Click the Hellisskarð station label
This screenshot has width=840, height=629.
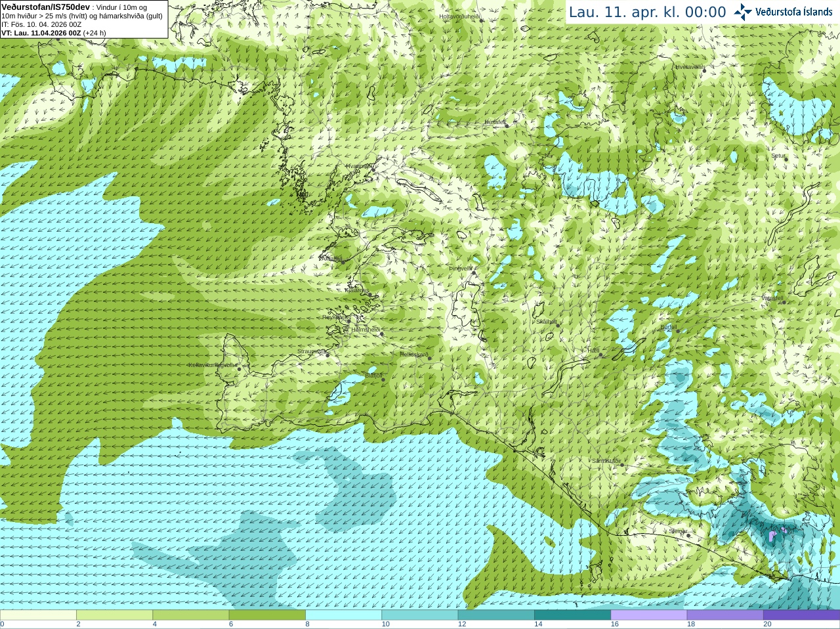414,355
